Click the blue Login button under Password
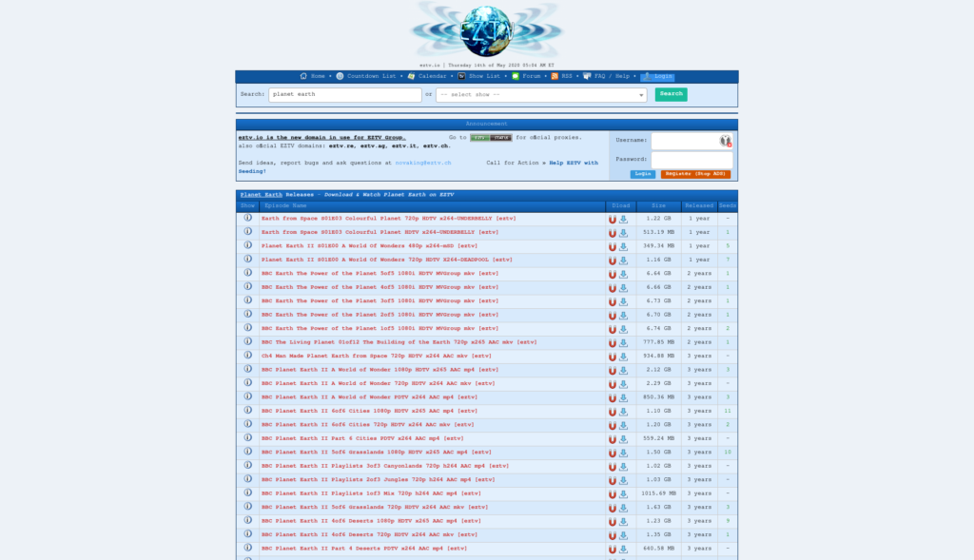 tap(642, 175)
